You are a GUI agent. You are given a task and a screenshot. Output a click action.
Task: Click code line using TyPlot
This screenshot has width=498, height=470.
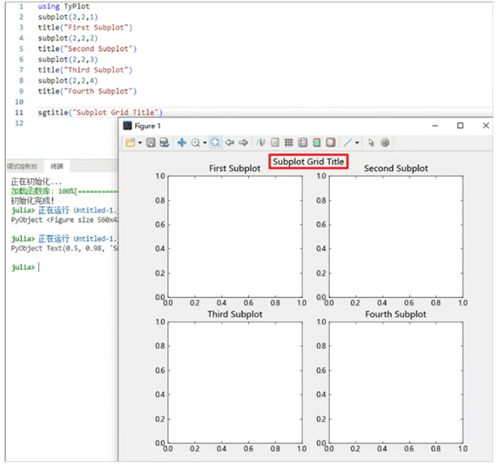(63, 6)
